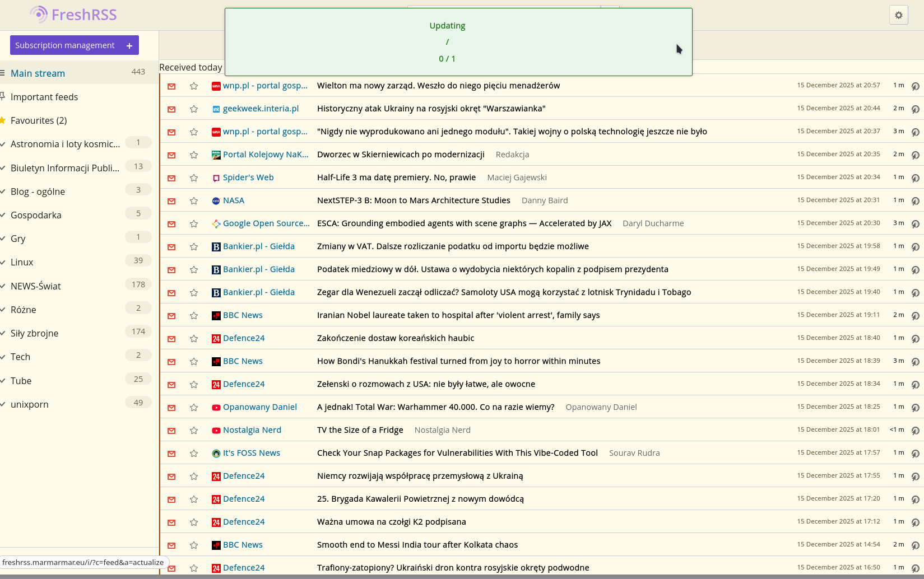
Task: Open original link icon for Iranian Nobel laureate article
Action: coord(915,315)
